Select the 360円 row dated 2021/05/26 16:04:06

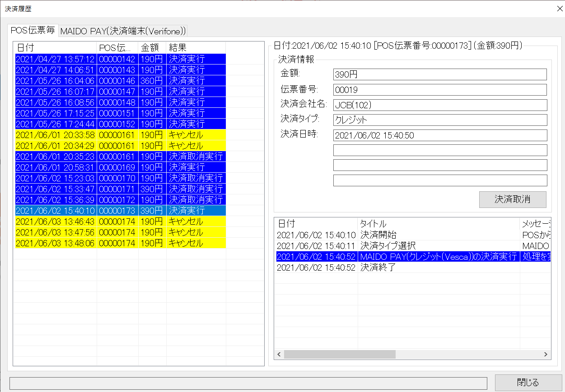click(x=121, y=81)
